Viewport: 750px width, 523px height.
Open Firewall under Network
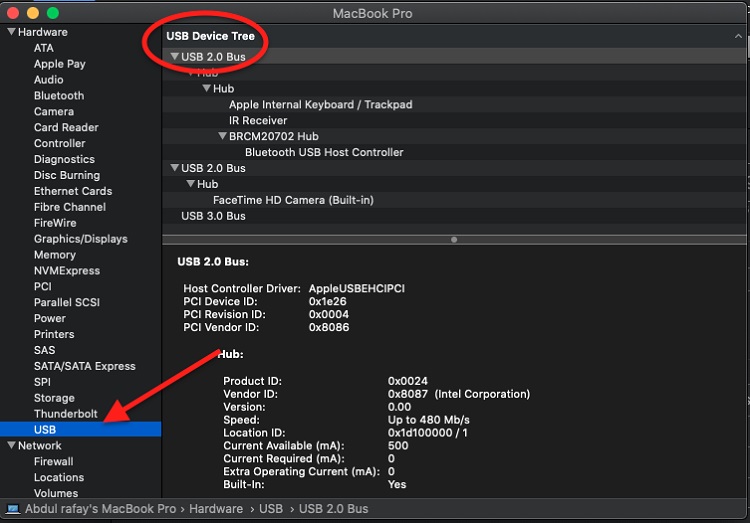click(x=54, y=461)
